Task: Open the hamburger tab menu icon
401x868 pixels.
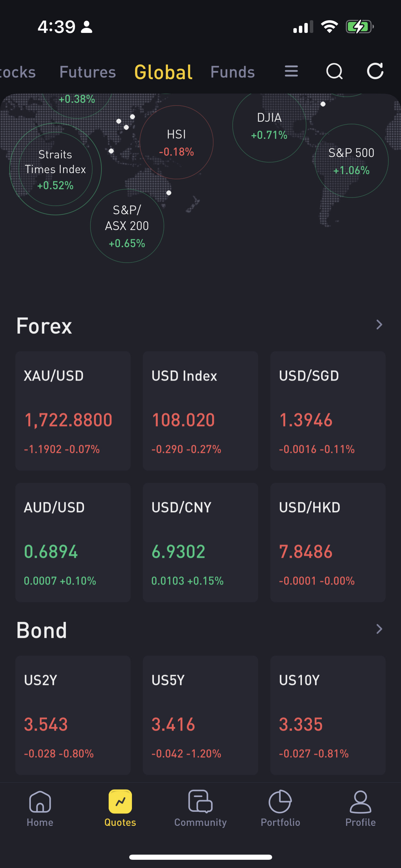Action: point(291,71)
